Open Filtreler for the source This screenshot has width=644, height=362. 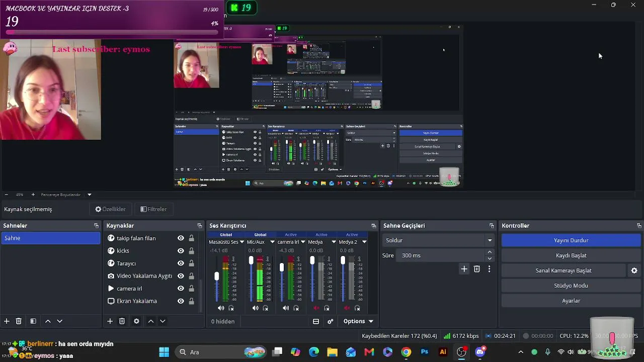153,209
